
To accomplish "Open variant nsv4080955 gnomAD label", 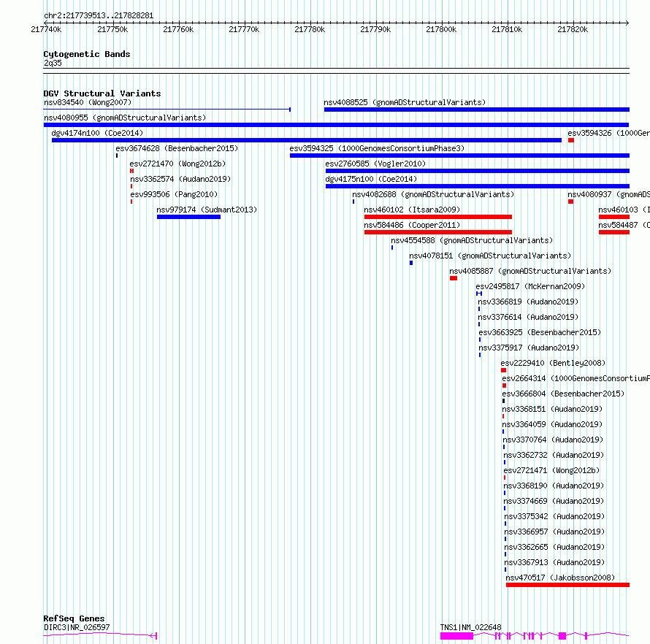I will (x=125, y=118).
